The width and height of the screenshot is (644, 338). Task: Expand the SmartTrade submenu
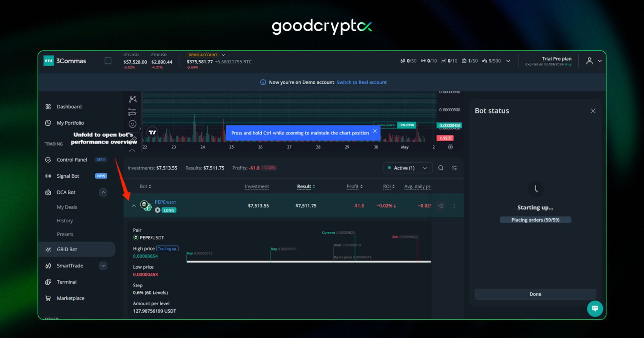tap(103, 266)
